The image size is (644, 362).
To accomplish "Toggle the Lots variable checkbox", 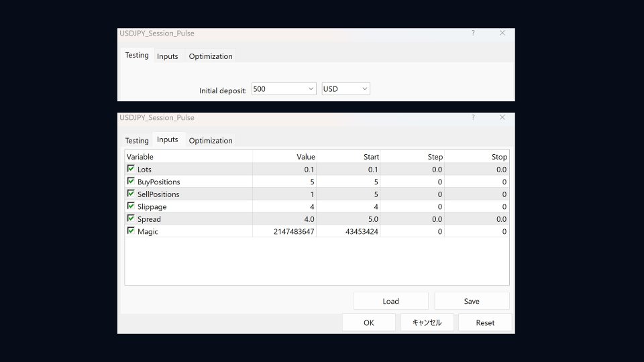I will [x=131, y=169].
